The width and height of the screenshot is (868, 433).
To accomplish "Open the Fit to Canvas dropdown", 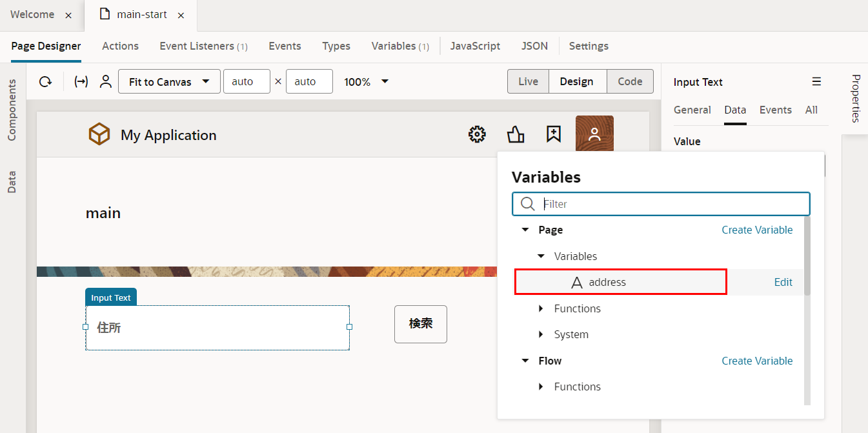I will (169, 82).
